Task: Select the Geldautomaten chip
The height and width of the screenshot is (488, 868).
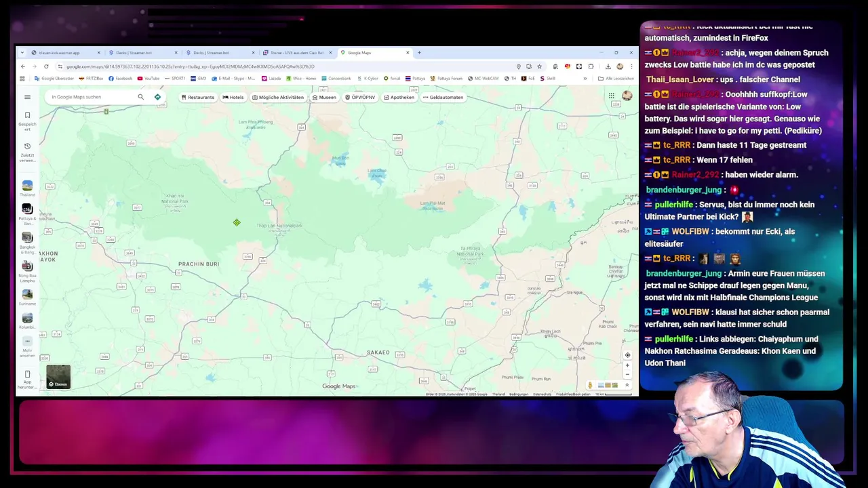Action: pos(443,97)
